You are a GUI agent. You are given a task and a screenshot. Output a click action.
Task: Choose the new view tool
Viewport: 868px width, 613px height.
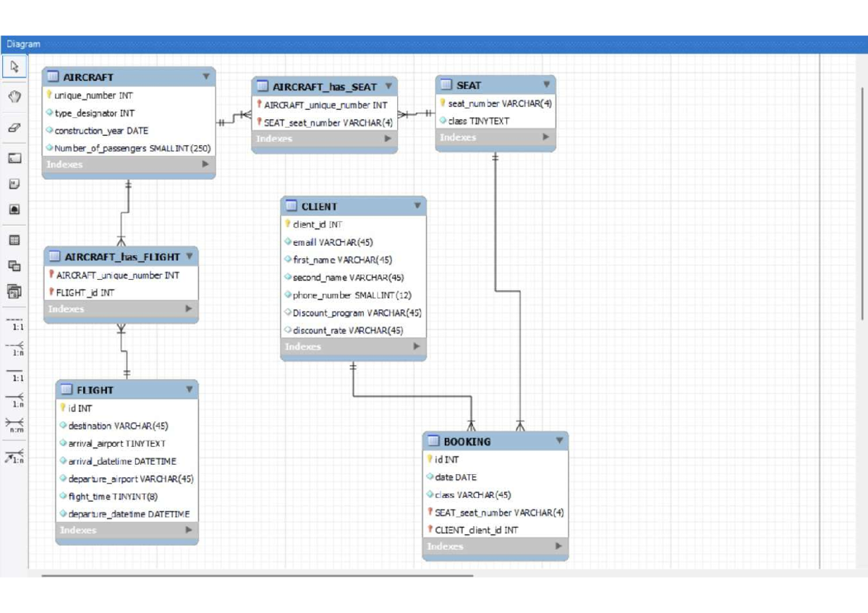[x=14, y=266]
